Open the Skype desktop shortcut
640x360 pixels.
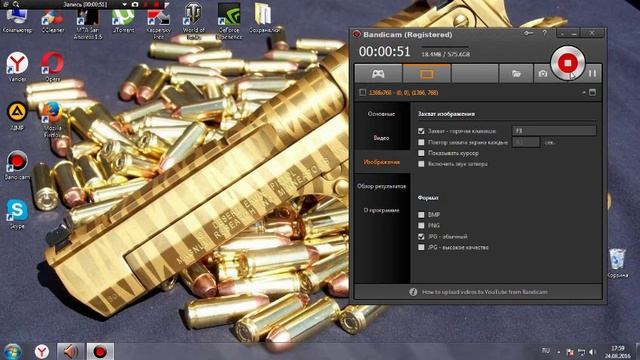17,214
